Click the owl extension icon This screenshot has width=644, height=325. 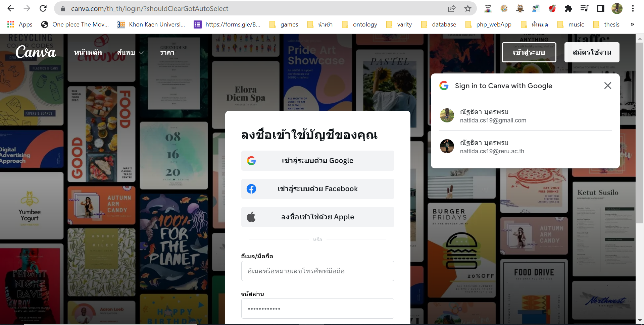[520, 9]
